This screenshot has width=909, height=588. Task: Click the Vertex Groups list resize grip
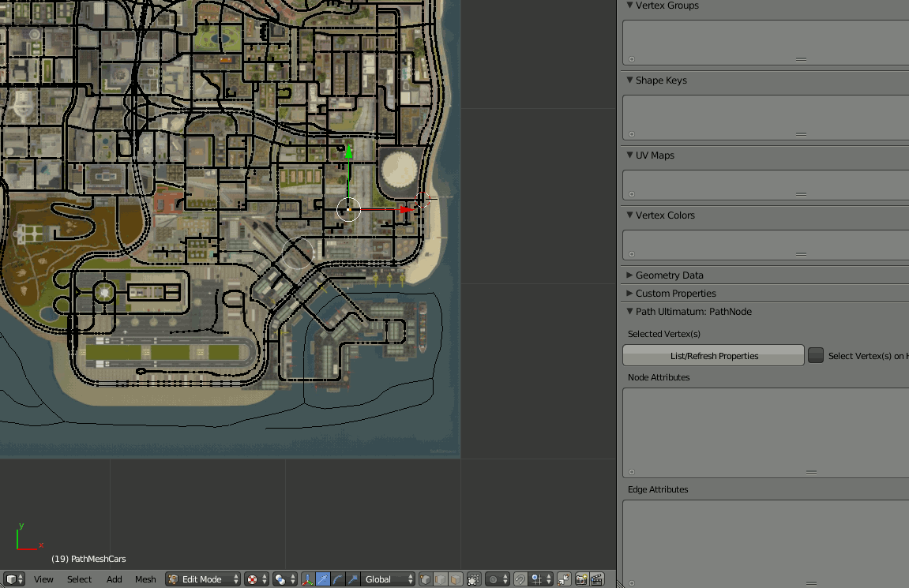click(801, 59)
